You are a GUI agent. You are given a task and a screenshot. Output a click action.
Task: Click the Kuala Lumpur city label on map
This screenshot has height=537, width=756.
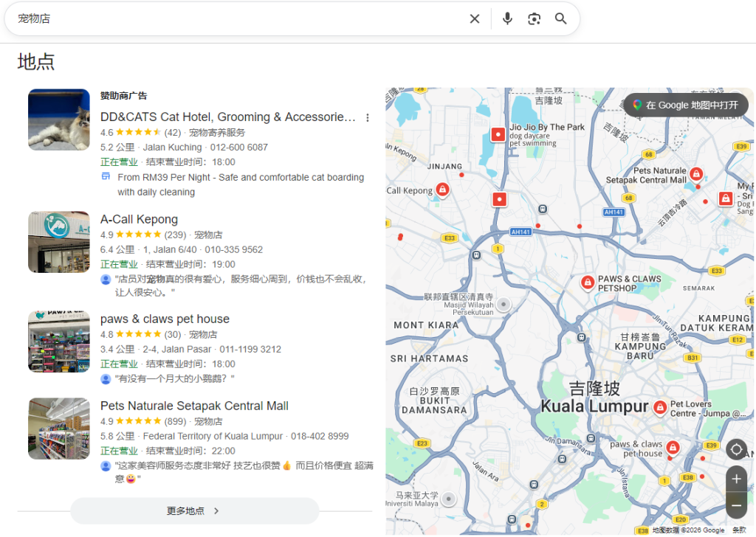point(594,406)
